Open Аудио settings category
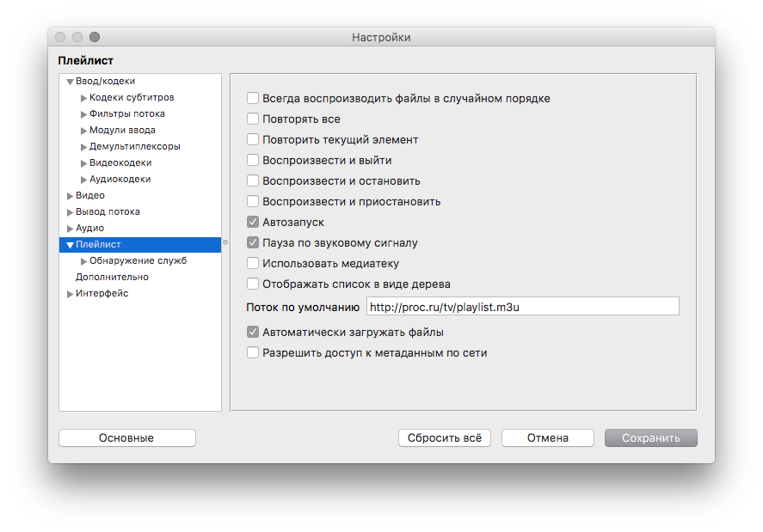This screenshot has height=532, width=763. pos(89,228)
